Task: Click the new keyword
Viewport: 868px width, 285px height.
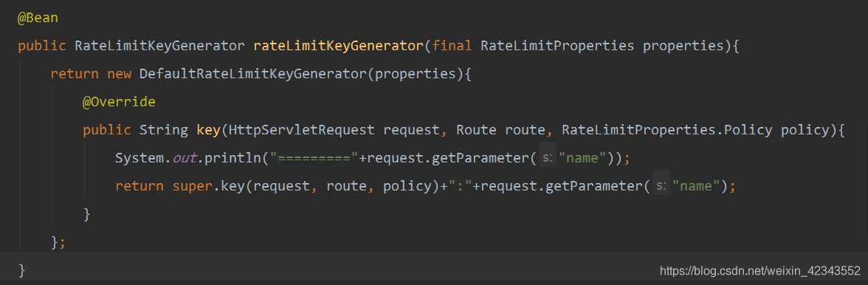Action: 119,74
